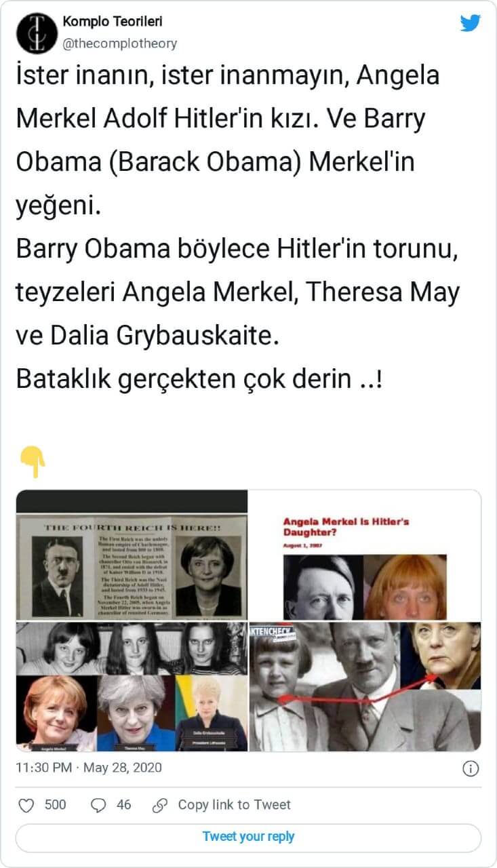Open the 11:30 PM May 28, 2020 timestamp
Image resolution: width=497 pixels, height=868 pixels.
click(x=89, y=768)
